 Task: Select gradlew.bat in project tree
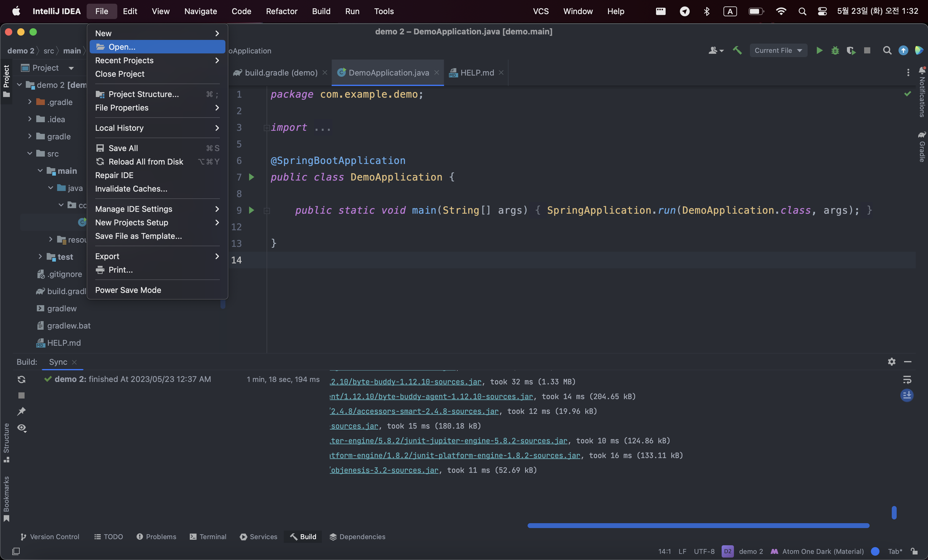pyautogui.click(x=68, y=325)
